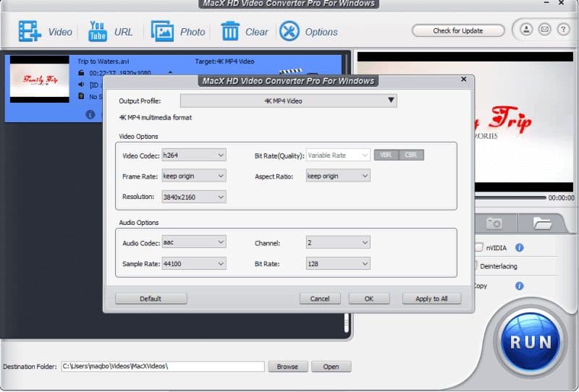Open the audio Bit Rate 128 dropdown
Image resolution: width=579 pixels, height=392 pixels.
point(338,263)
